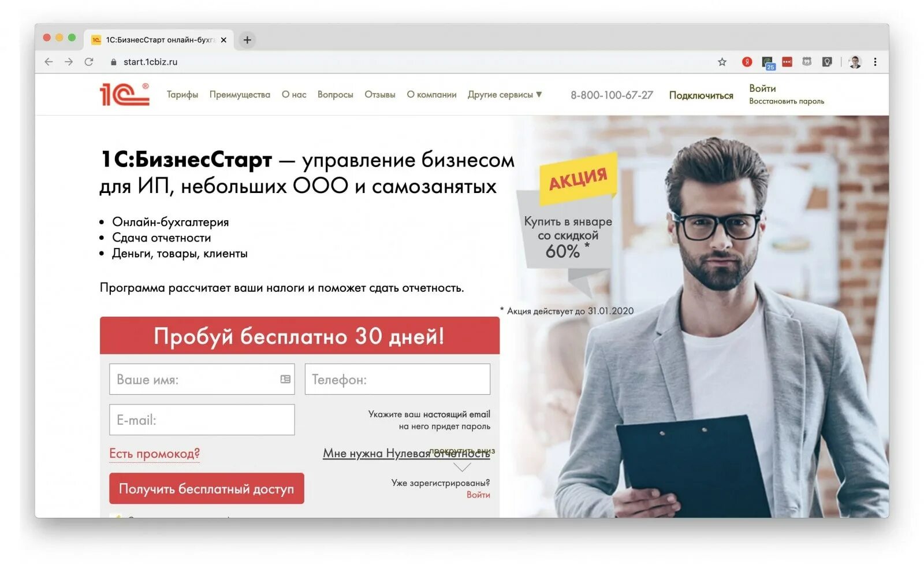Image resolution: width=924 pixels, height=564 pixels.
Task: Click the 1C logo in header
Action: tap(124, 94)
